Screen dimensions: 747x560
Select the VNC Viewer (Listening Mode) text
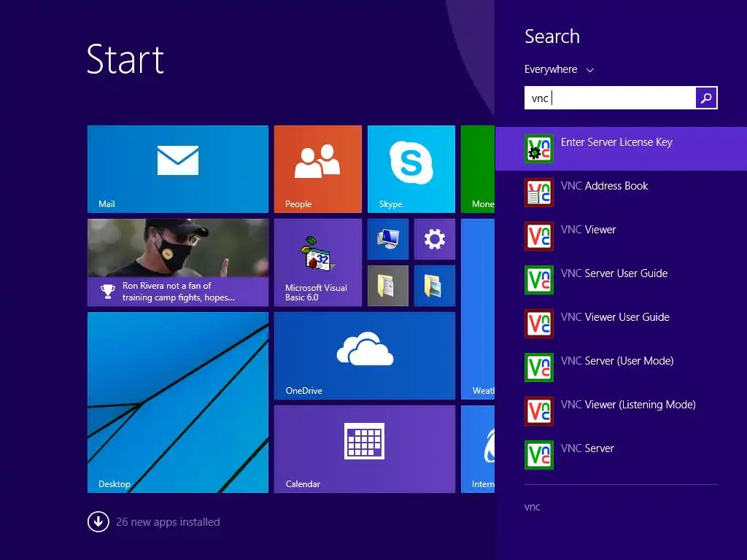628,405
